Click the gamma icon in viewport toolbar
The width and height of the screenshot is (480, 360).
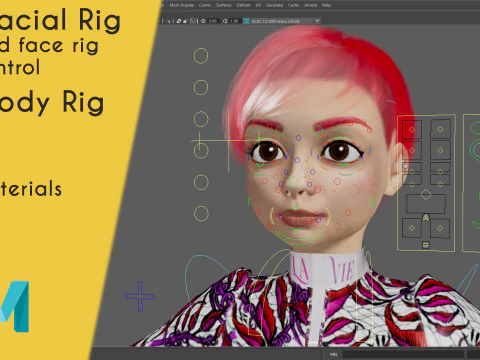click(x=225, y=21)
